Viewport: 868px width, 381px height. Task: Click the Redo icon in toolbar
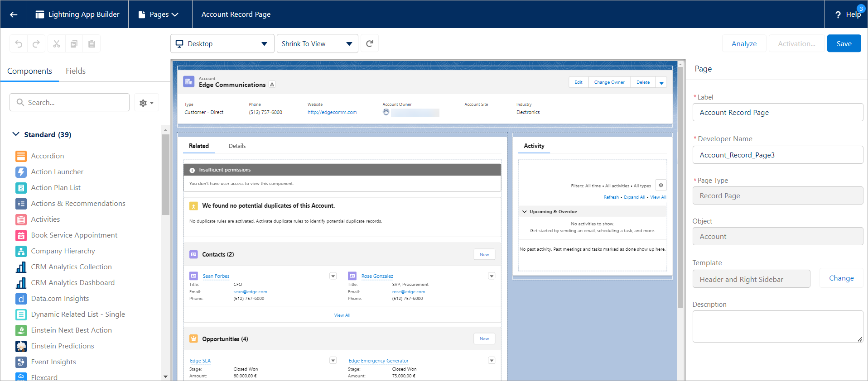[36, 44]
